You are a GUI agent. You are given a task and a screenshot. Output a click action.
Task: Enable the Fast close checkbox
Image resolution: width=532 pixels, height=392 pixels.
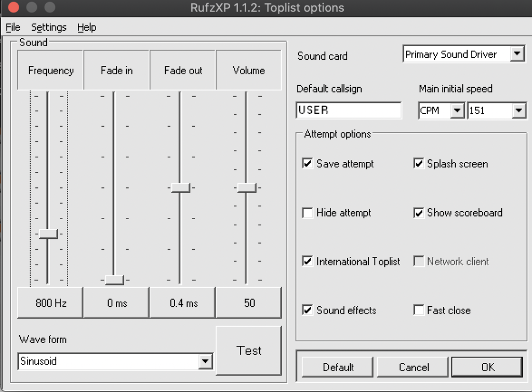(419, 310)
